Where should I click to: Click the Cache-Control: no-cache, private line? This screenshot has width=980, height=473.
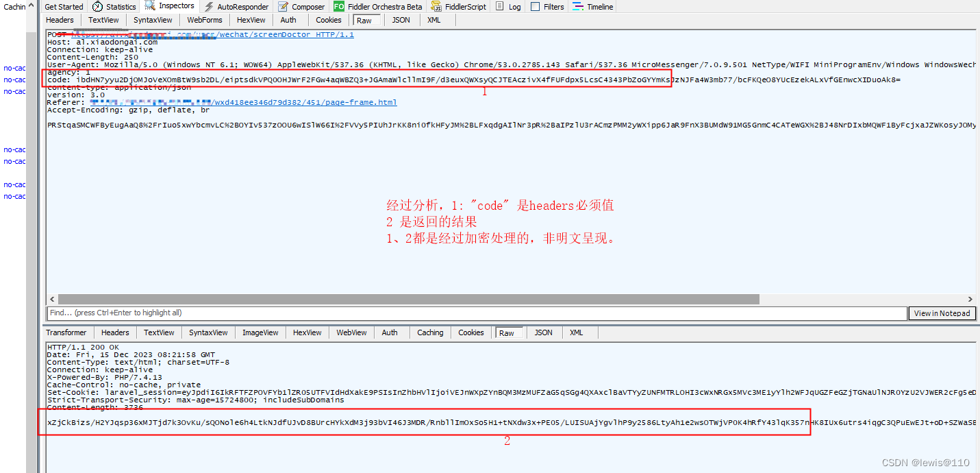pyautogui.click(x=124, y=385)
